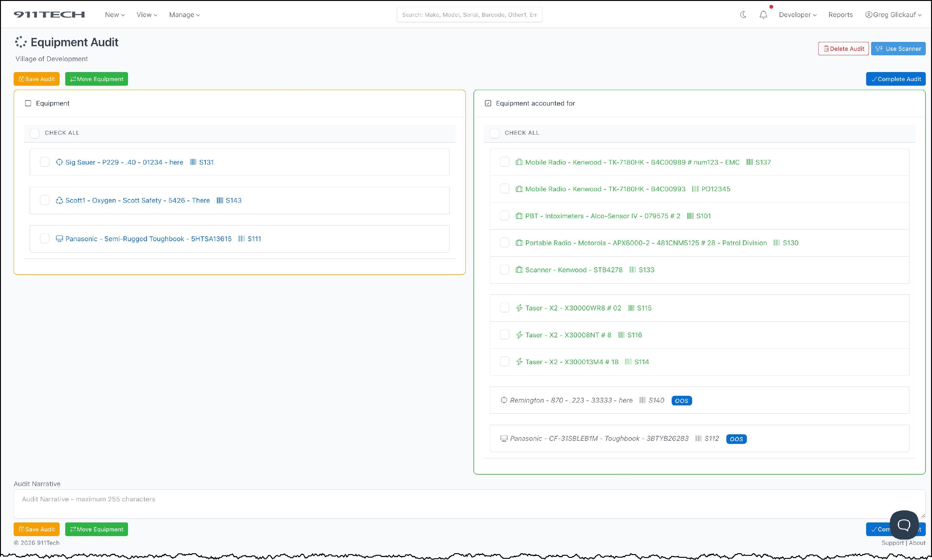Image resolution: width=932 pixels, height=560 pixels.
Task: Open the Reports page
Action: coord(840,15)
